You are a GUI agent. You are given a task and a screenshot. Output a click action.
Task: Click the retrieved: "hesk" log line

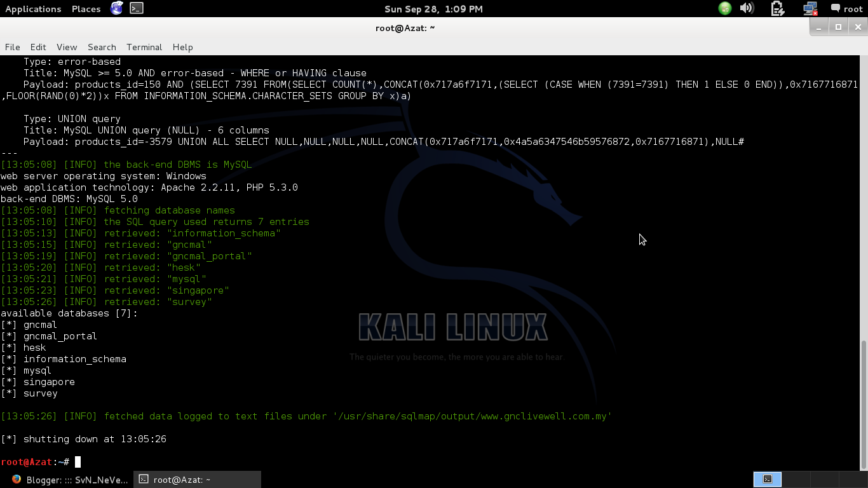[100, 268]
